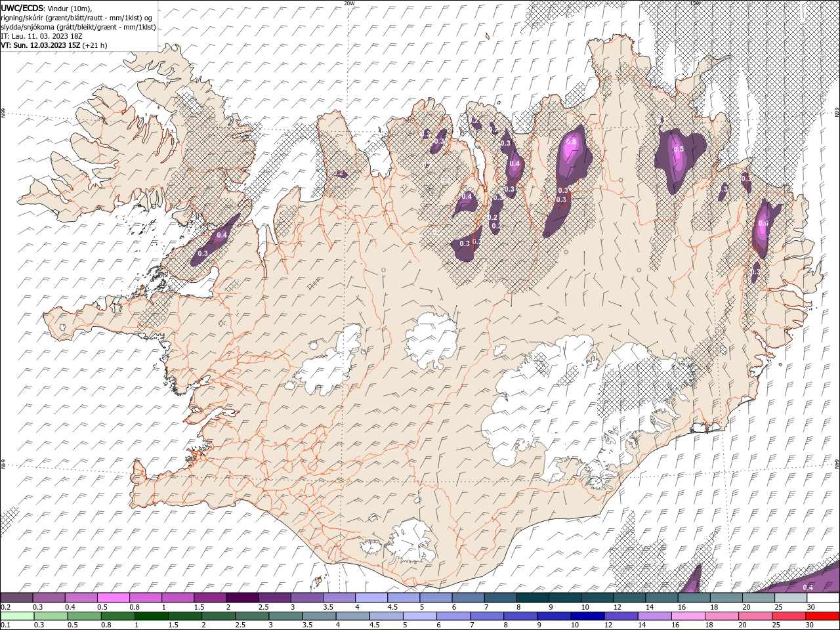
Task: Click the 0.6 snowfall value in east Iceland
Action: pyautogui.click(x=763, y=223)
